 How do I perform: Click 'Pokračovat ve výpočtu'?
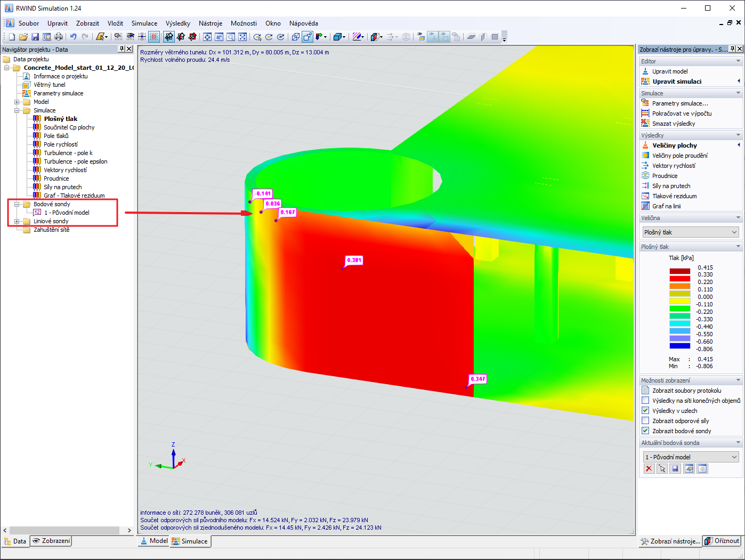pyautogui.click(x=682, y=113)
